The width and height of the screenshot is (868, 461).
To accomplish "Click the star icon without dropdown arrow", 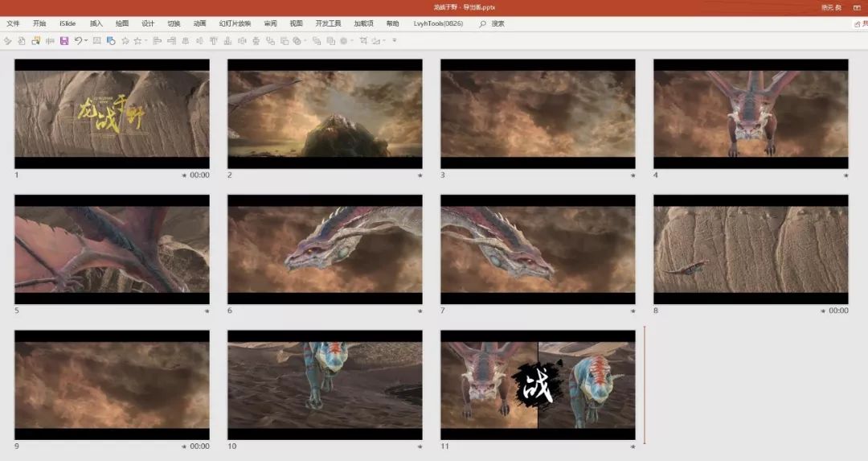I will coord(125,41).
